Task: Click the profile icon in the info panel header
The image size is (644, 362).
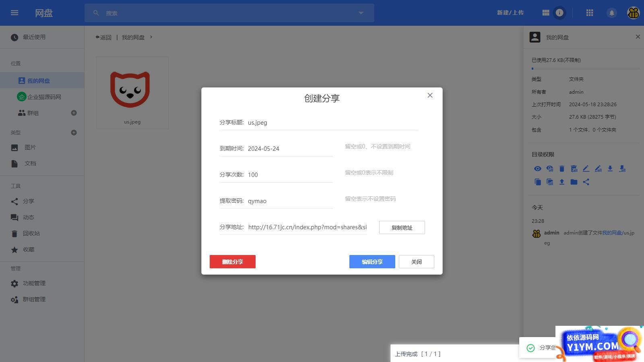Action: click(x=535, y=37)
